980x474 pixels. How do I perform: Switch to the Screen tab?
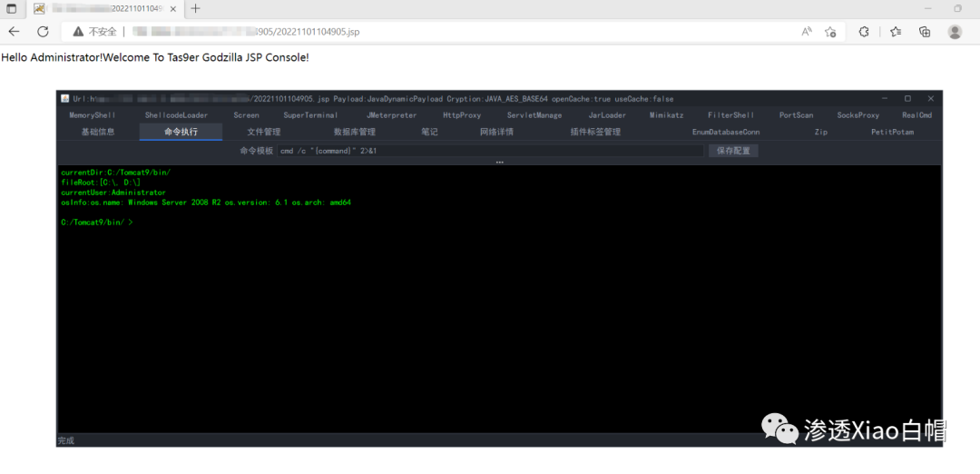pyautogui.click(x=246, y=115)
